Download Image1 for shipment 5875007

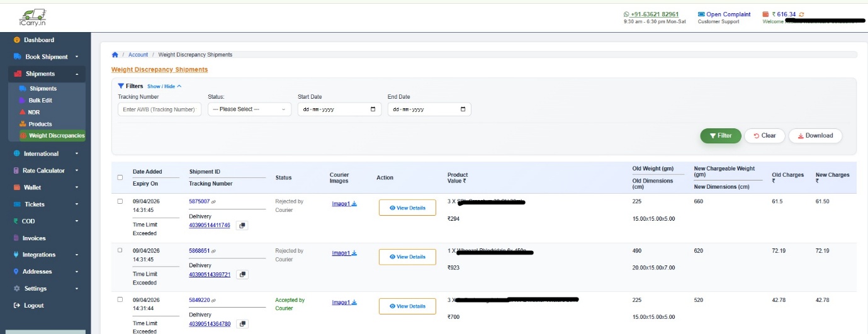(344, 203)
